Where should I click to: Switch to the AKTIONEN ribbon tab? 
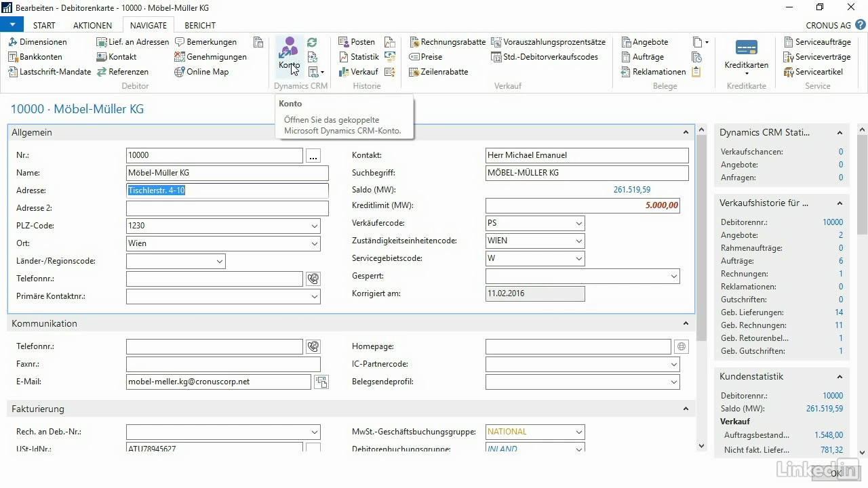pos(92,25)
